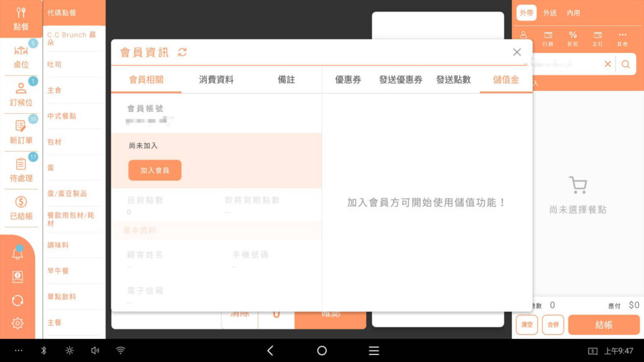Select 內用 dine-in order type

574,13
